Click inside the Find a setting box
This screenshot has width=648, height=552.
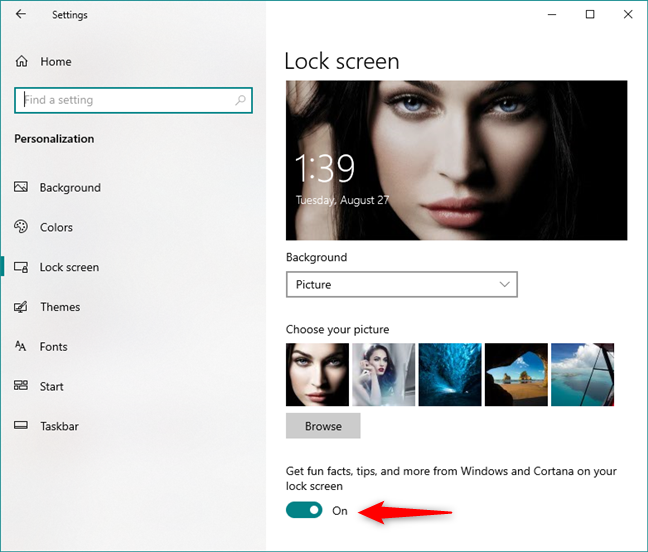point(125,100)
